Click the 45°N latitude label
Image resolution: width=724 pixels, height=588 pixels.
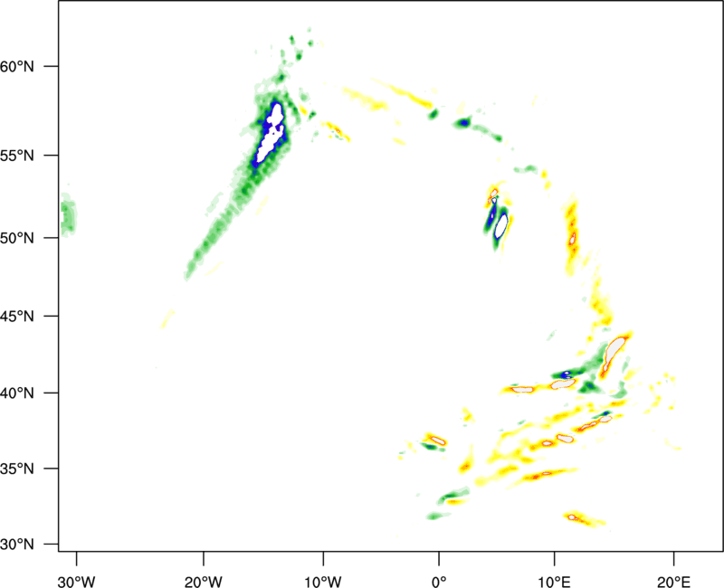17,316
